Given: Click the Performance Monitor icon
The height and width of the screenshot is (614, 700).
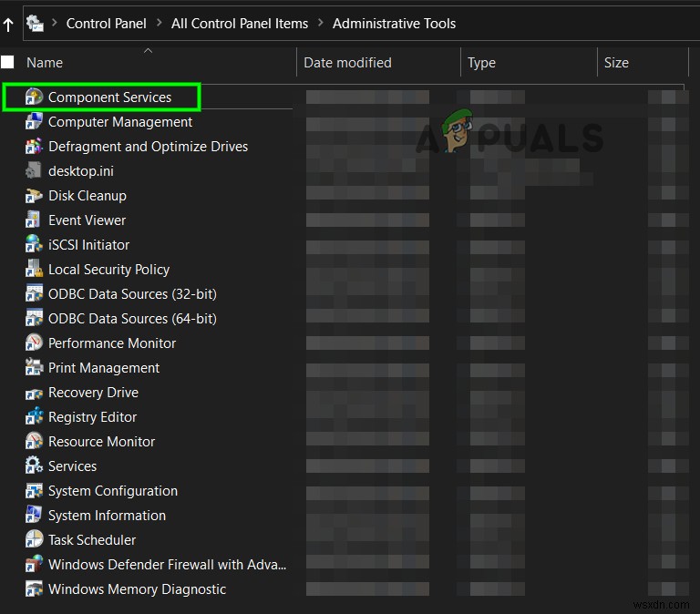Looking at the screenshot, I should (x=34, y=343).
